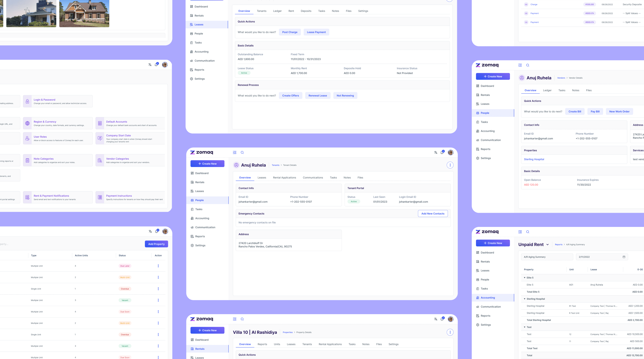Screen dimensions: 644x359
Task: Open Ledger tab in lease details window
Action: (x=277, y=11)
